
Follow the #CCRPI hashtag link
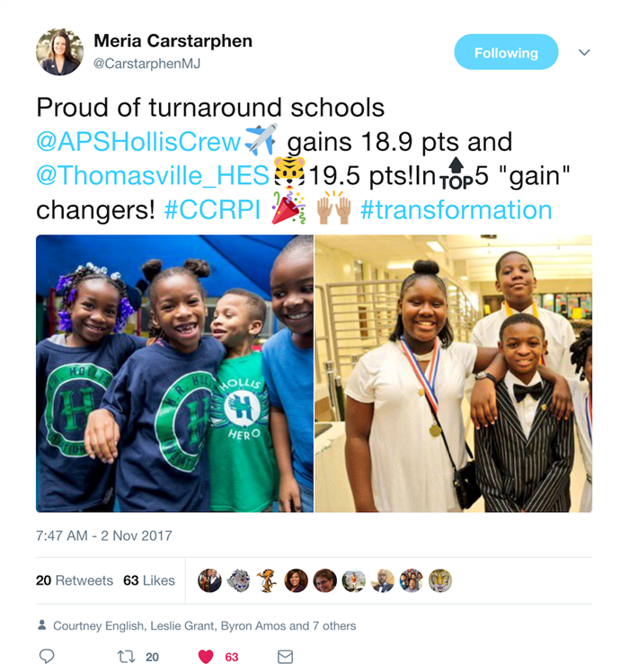point(212,210)
